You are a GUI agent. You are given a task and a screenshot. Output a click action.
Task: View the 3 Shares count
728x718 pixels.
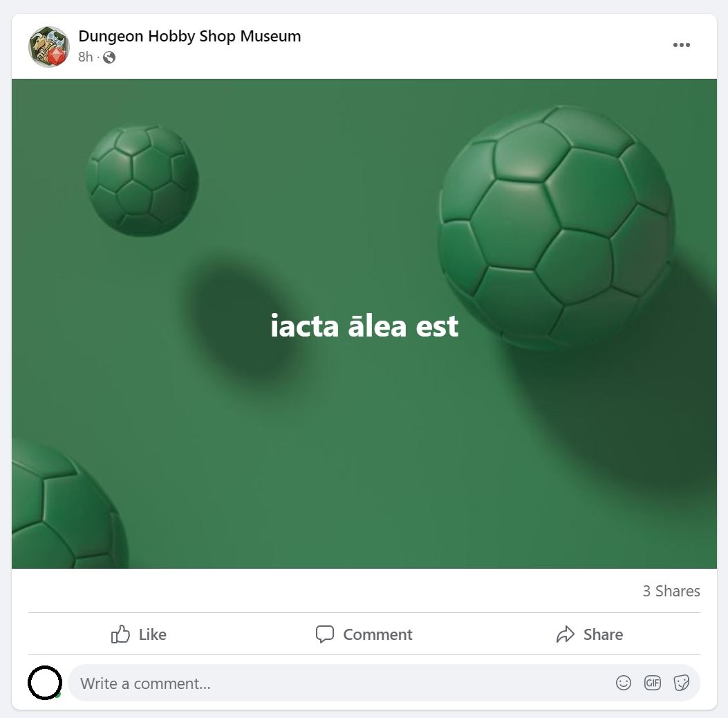click(x=671, y=591)
